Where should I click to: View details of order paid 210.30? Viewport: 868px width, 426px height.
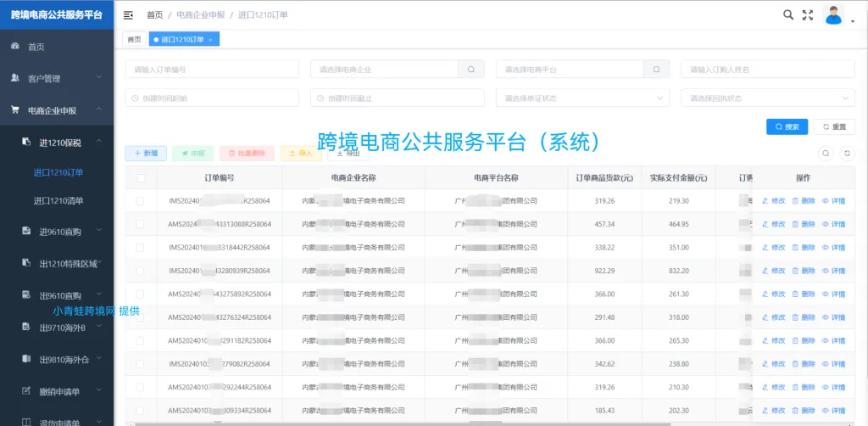click(x=834, y=387)
